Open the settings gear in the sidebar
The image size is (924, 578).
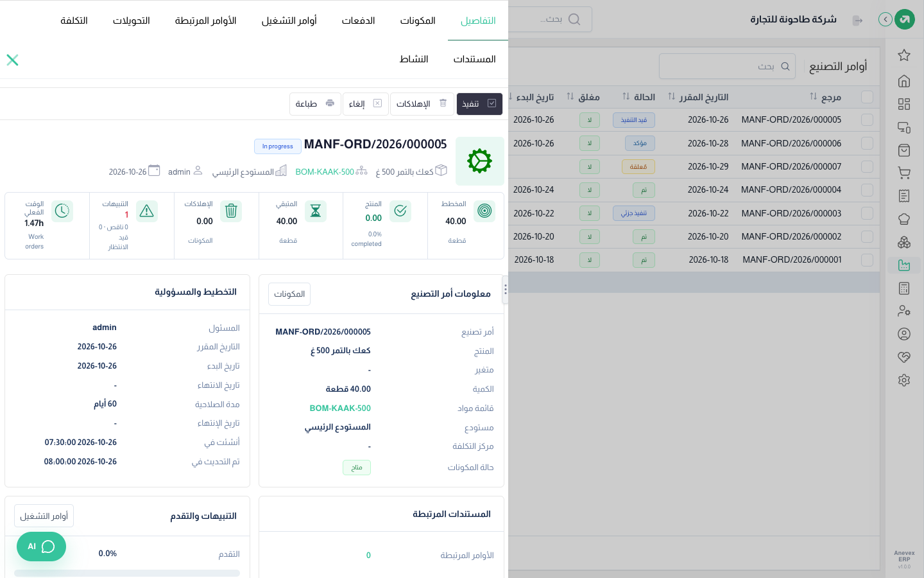pos(904,380)
